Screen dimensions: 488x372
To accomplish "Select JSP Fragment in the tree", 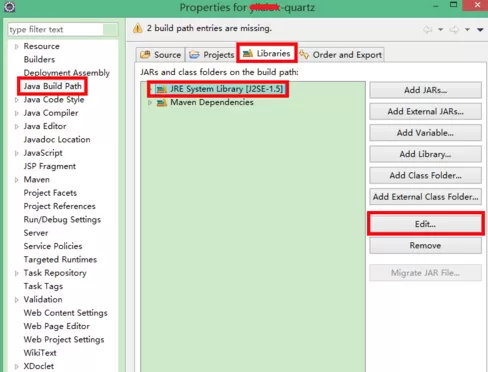I will (x=50, y=166).
